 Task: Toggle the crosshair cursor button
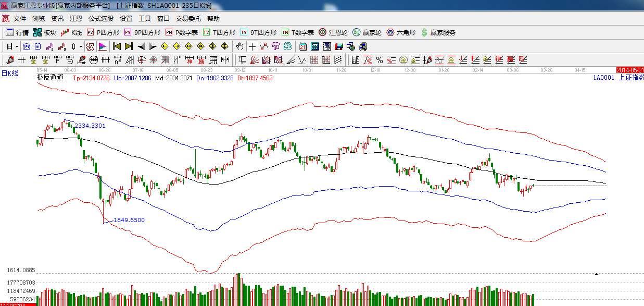point(252,46)
